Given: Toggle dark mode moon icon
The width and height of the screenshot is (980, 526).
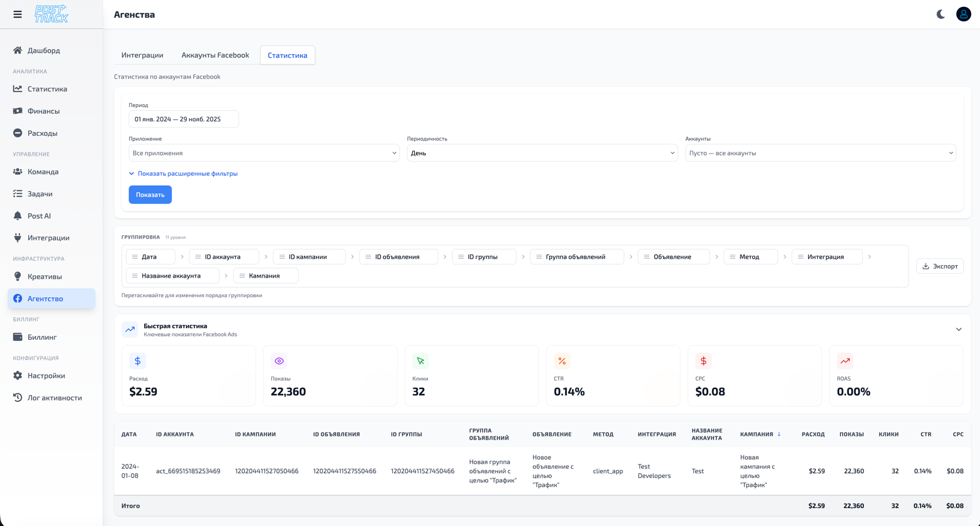Looking at the screenshot, I should pos(940,14).
